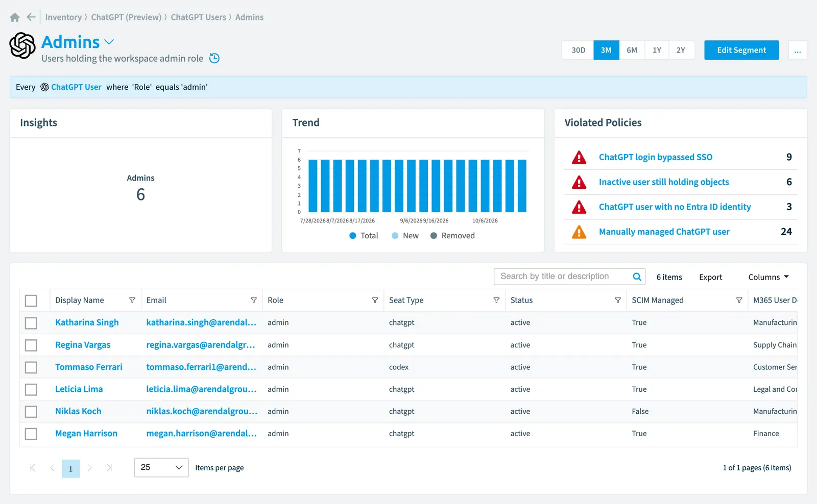Image resolution: width=817 pixels, height=504 pixels.
Task: Click the search magnifier icon
Action: pyautogui.click(x=637, y=276)
